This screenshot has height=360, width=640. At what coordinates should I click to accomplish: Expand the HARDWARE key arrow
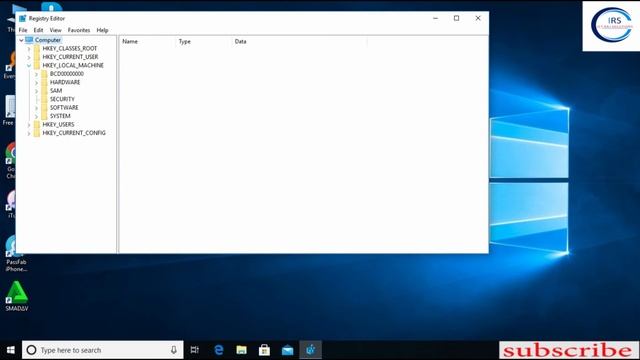pyautogui.click(x=36, y=82)
